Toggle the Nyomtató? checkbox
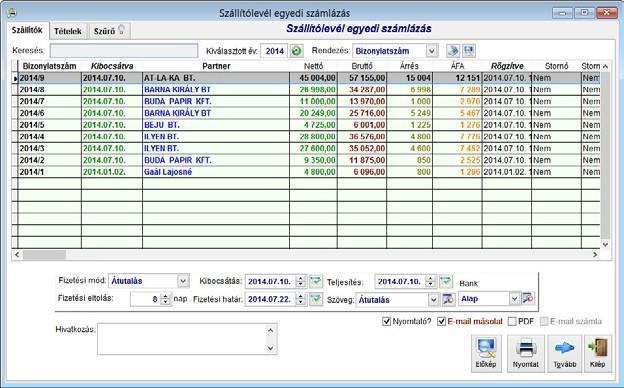Viewport: 624px width, 388px height. 386,322
